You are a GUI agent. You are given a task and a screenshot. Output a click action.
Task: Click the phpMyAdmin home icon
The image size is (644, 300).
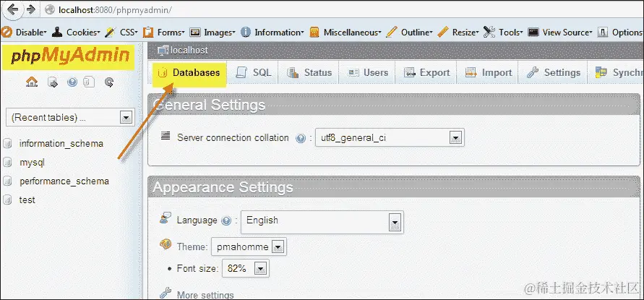(x=32, y=82)
